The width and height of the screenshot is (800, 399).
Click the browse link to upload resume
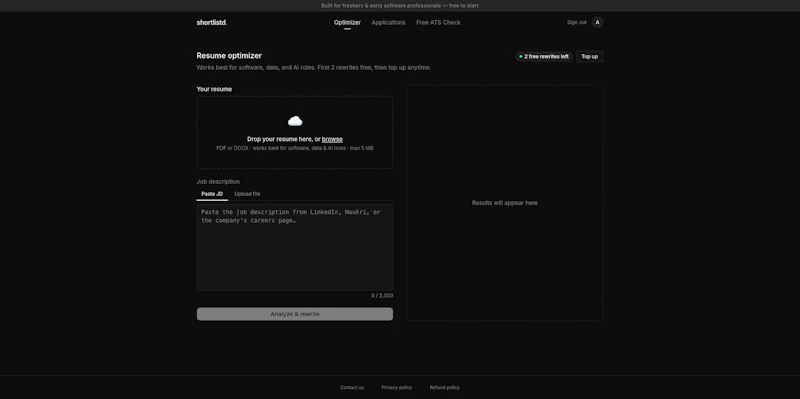point(332,139)
